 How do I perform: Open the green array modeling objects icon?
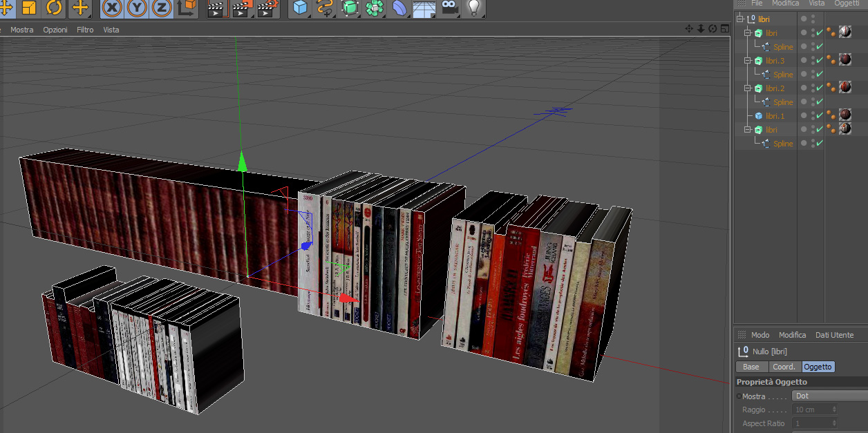(x=375, y=8)
